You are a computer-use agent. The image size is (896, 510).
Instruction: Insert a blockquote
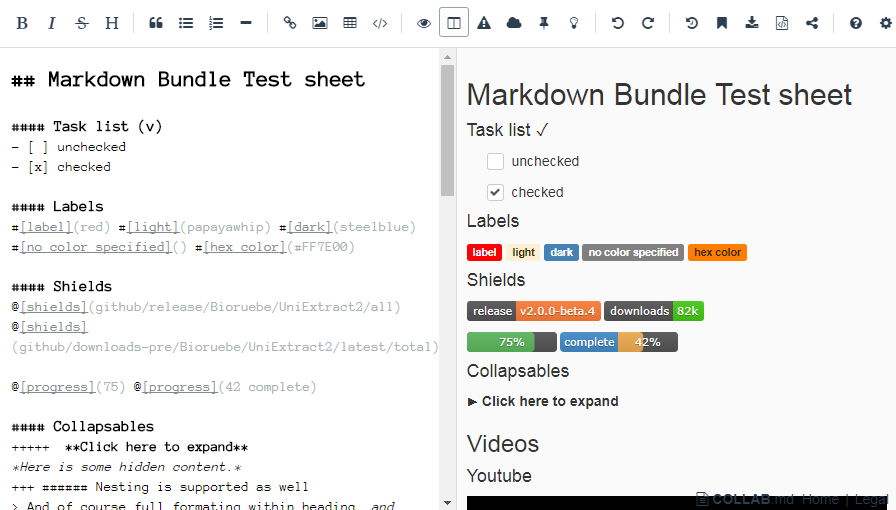tap(156, 23)
